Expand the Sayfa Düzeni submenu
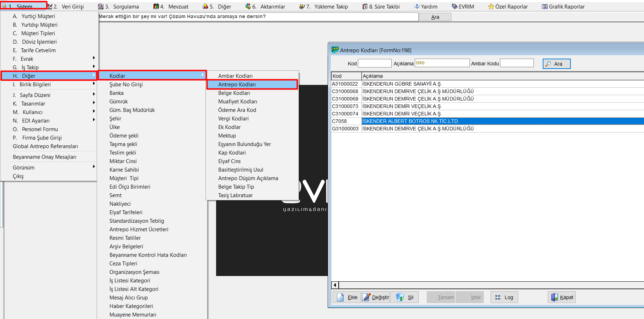 click(x=94, y=94)
